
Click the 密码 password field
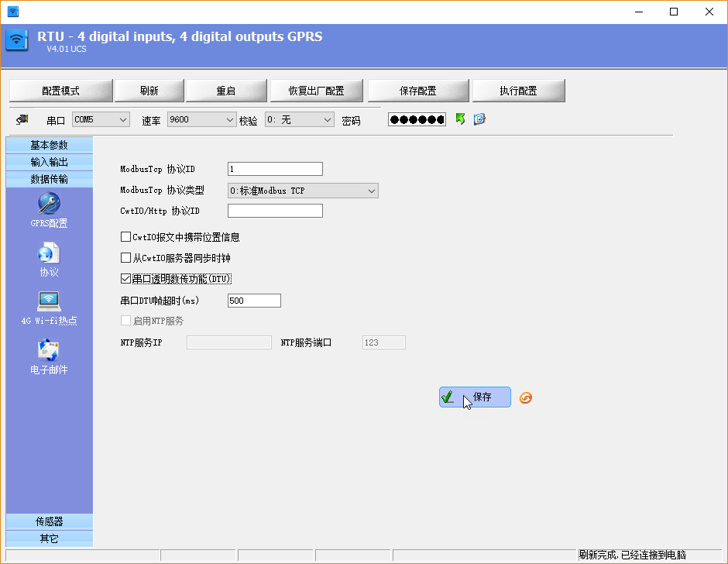click(417, 119)
